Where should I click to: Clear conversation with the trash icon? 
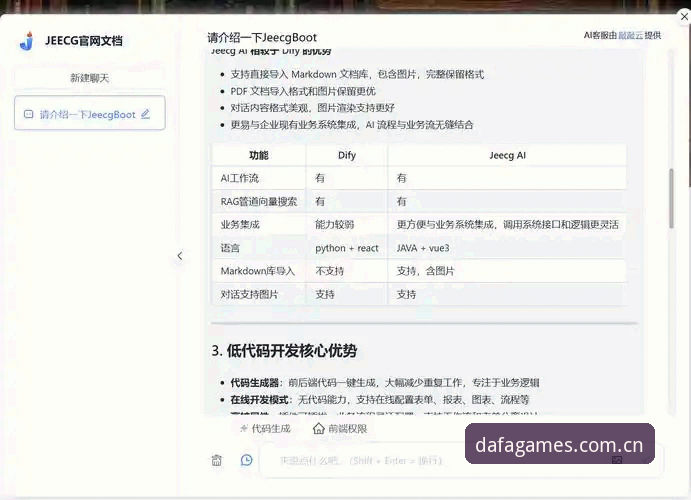click(x=217, y=460)
